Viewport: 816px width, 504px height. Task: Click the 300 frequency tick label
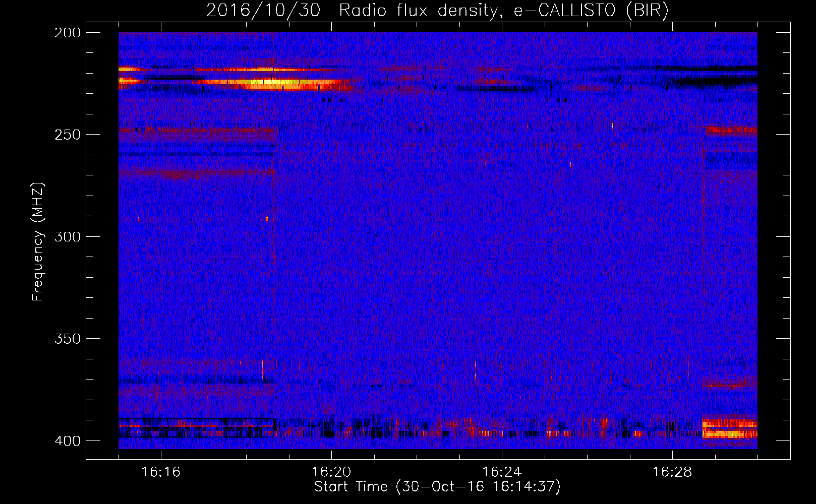pyautogui.click(x=68, y=236)
